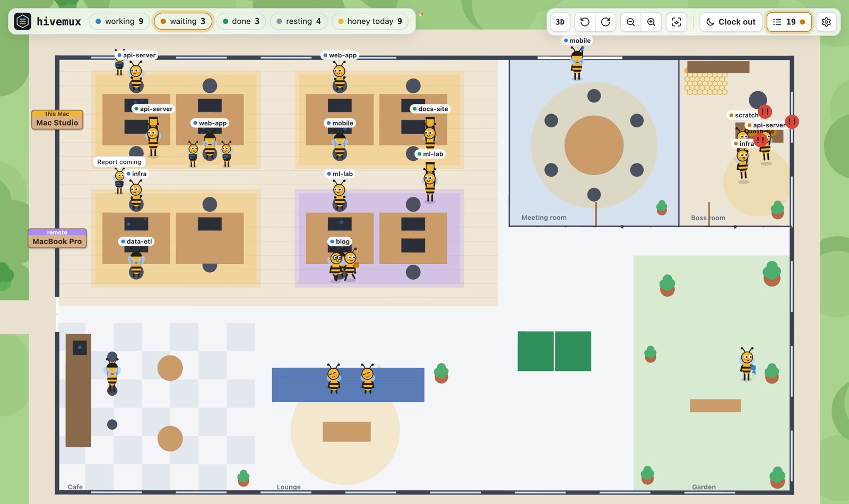Screen dimensions: 849x504
Task: Select the Mac Studio machine label
Action: tap(57, 119)
